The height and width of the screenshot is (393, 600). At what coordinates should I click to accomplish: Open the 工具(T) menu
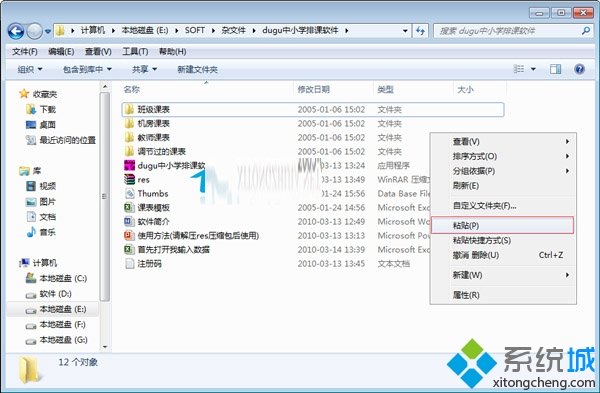[135, 51]
